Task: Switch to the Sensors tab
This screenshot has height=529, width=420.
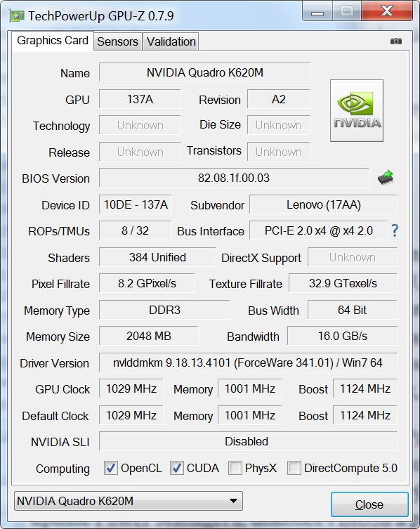Action: 117,41
